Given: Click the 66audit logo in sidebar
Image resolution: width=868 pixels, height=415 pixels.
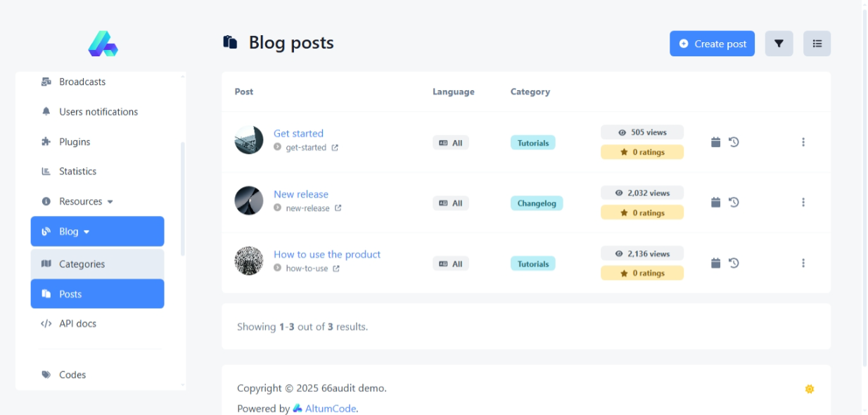Looking at the screenshot, I should [x=103, y=44].
